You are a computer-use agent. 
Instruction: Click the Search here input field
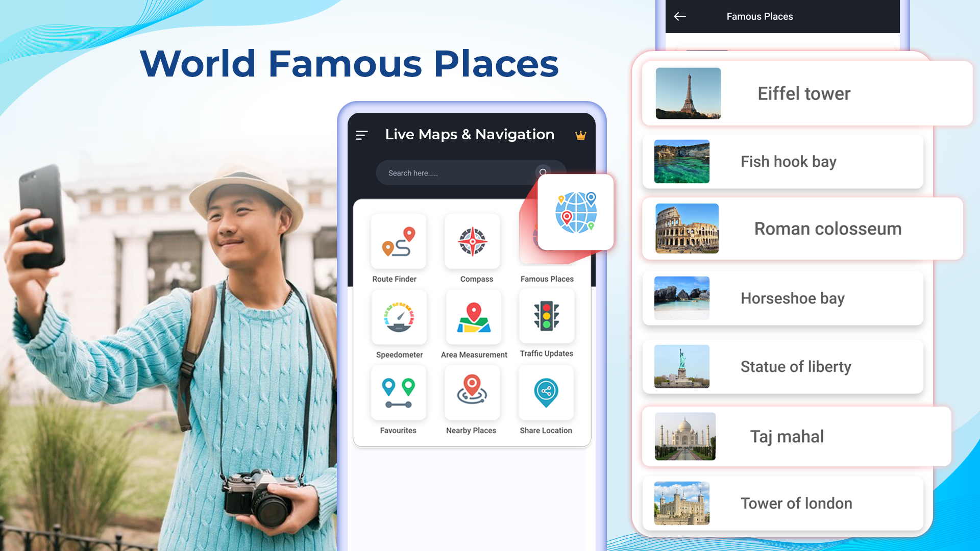(x=471, y=172)
